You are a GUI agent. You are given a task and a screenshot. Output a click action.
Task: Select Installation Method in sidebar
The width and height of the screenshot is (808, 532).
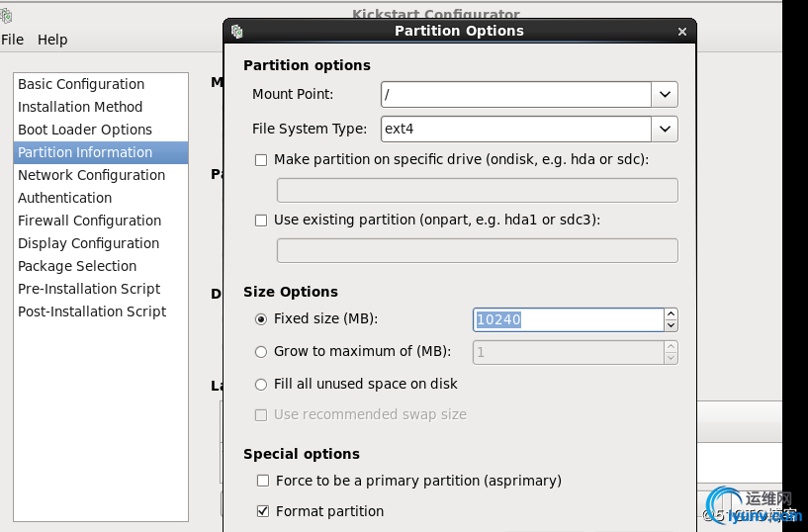pyautogui.click(x=101, y=107)
